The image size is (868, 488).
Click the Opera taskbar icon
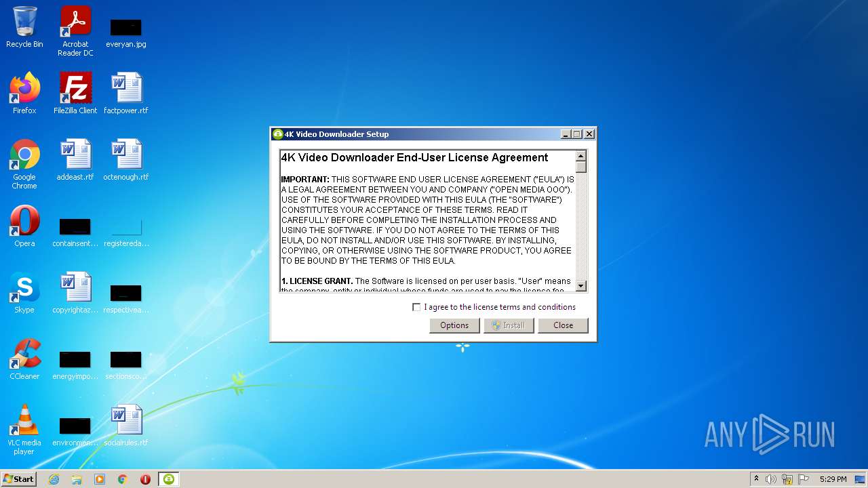click(x=145, y=479)
